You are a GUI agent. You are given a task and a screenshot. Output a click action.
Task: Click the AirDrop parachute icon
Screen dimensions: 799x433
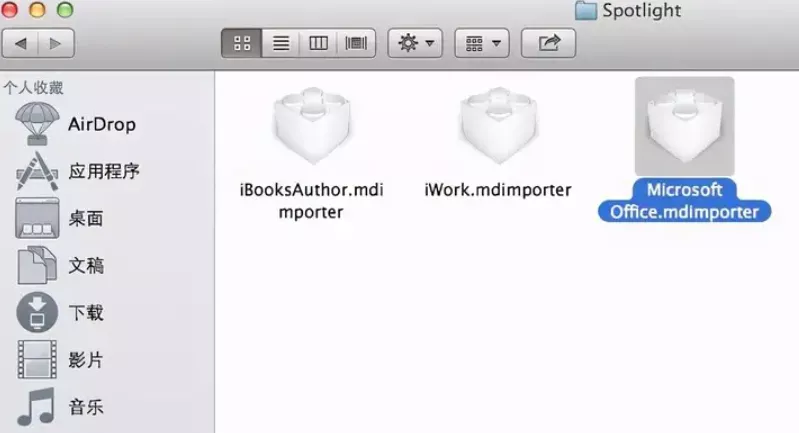point(37,124)
